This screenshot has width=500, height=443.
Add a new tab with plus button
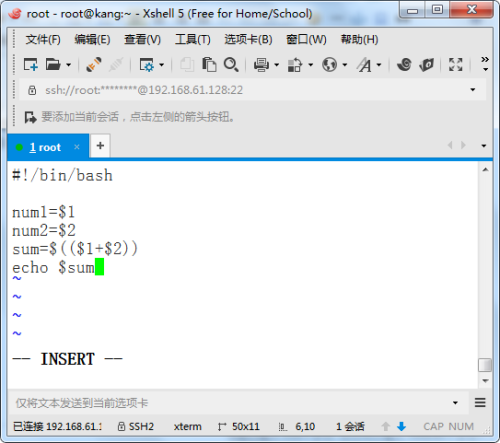click(x=100, y=146)
